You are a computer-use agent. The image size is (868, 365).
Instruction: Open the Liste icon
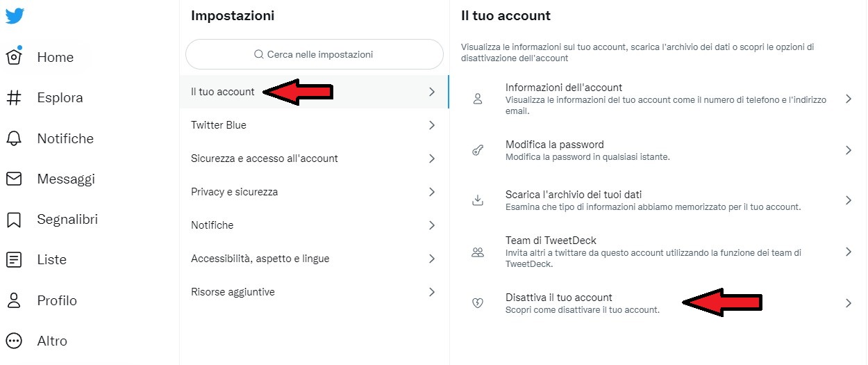[14, 260]
